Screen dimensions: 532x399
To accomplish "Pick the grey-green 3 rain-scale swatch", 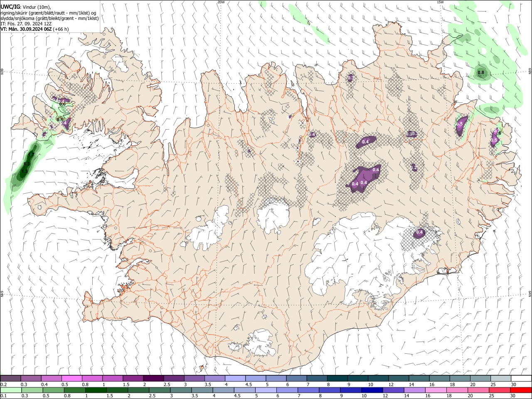I will click(x=181, y=390).
